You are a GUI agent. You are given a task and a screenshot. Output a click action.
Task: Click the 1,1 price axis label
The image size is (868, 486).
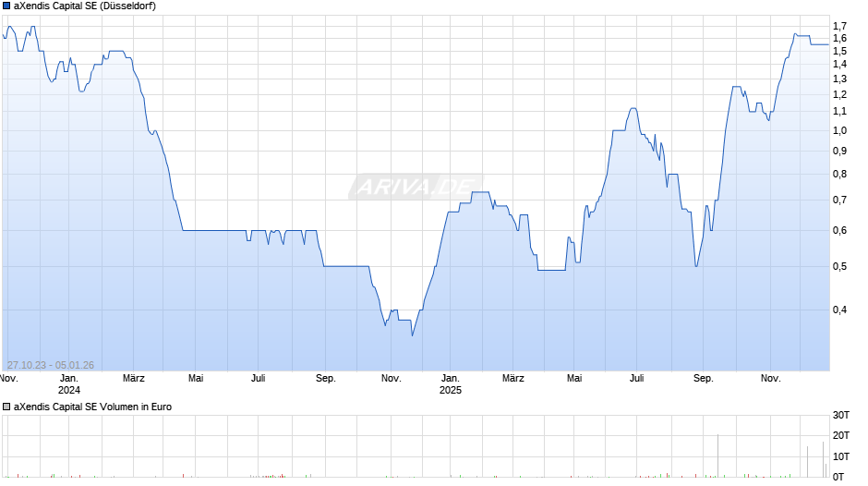coord(839,112)
